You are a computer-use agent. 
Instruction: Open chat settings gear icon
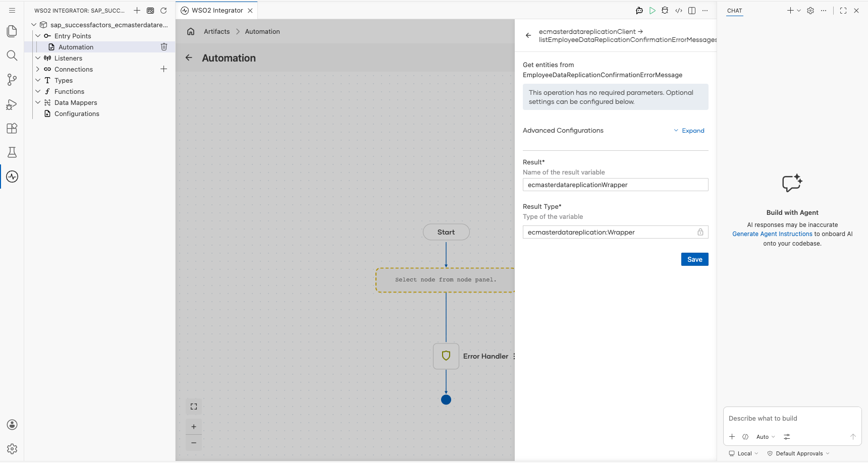(x=810, y=11)
